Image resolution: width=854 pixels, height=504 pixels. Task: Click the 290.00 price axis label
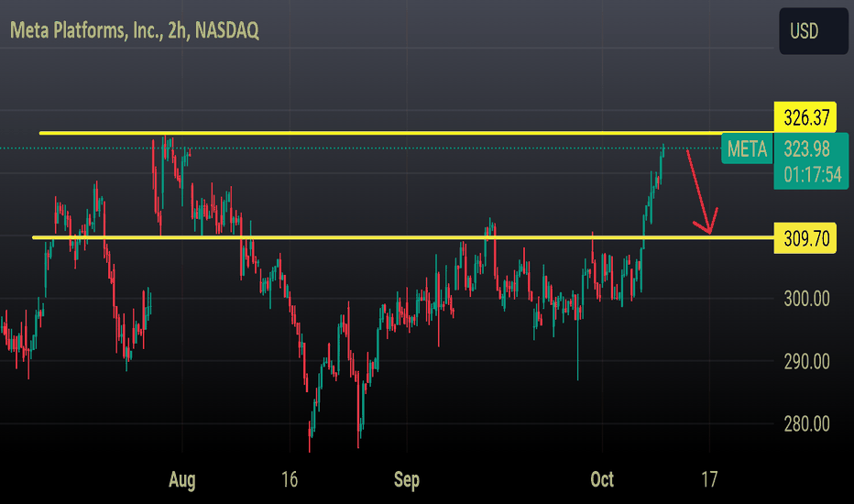pyautogui.click(x=806, y=361)
